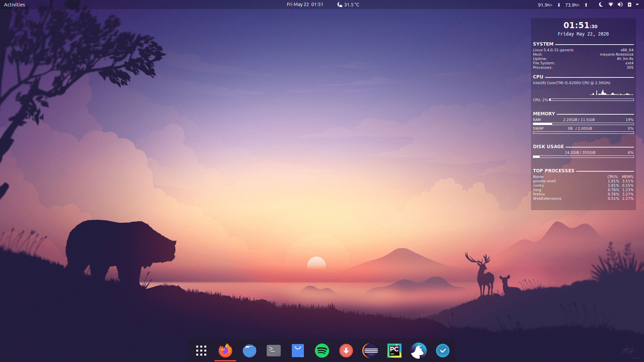The width and height of the screenshot is (644, 362).
Task: Click the Linux 5.4.0-31-generic kernel text
Action: (553, 50)
